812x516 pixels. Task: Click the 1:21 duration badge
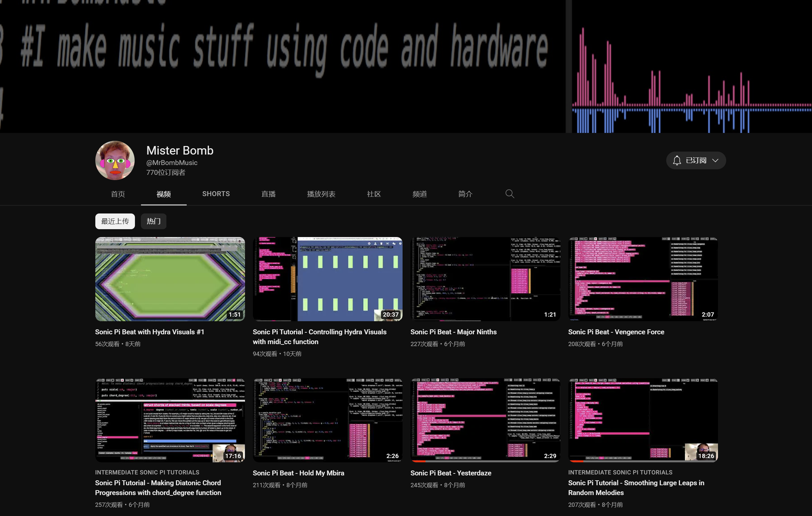click(x=550, y=315)
